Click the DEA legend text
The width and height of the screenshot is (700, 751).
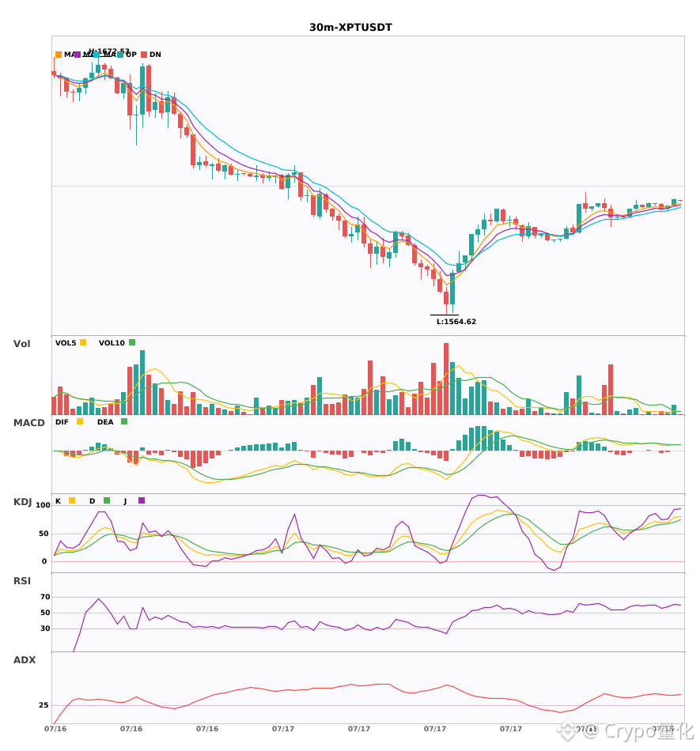pyautogui.click(x=105, y=422)
